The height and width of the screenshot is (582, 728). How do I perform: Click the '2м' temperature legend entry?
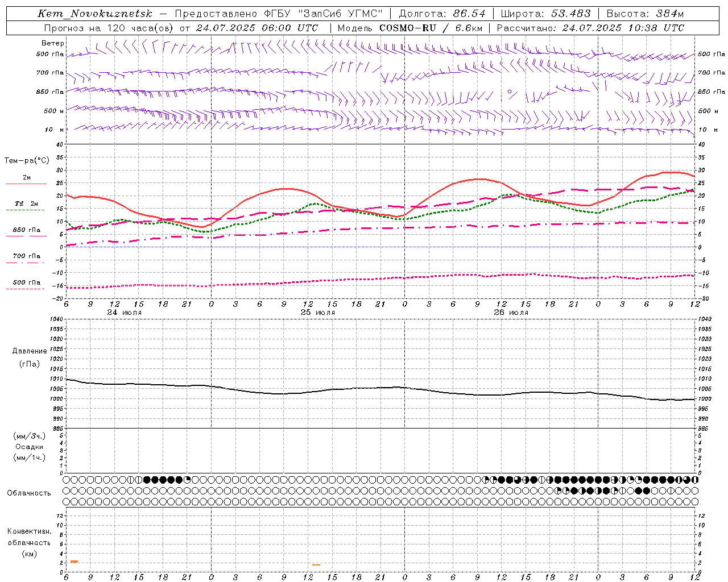27,177
